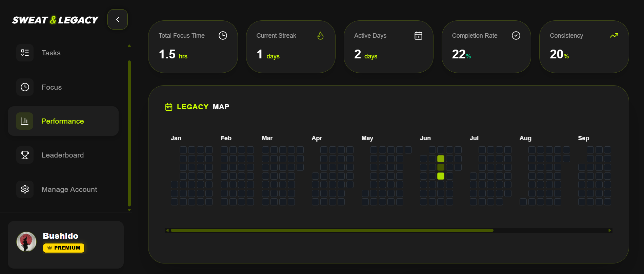The height and width of the screenshot is (274, 644).
Task: Click the brightest lime June cell
Action: tap(441, 176)
